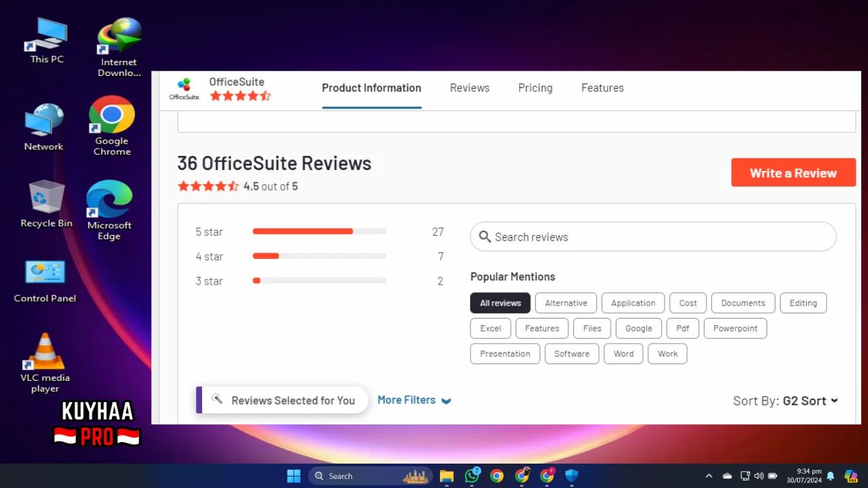This screenshot has height=488, width=868.
Task: Select the Powerpoint mention chip
Action: tap(736, 328)
